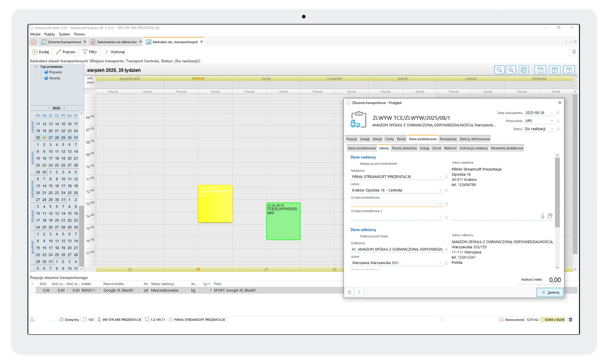Open the Status Do realizacji dropdown
The image size is (607, 364).
(x=552, y=129)
